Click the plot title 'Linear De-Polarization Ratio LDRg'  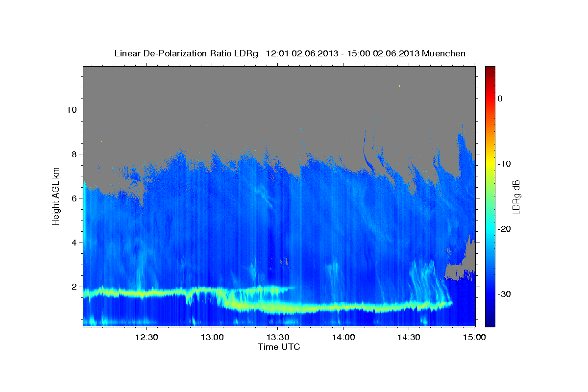[x=186, y=53]
